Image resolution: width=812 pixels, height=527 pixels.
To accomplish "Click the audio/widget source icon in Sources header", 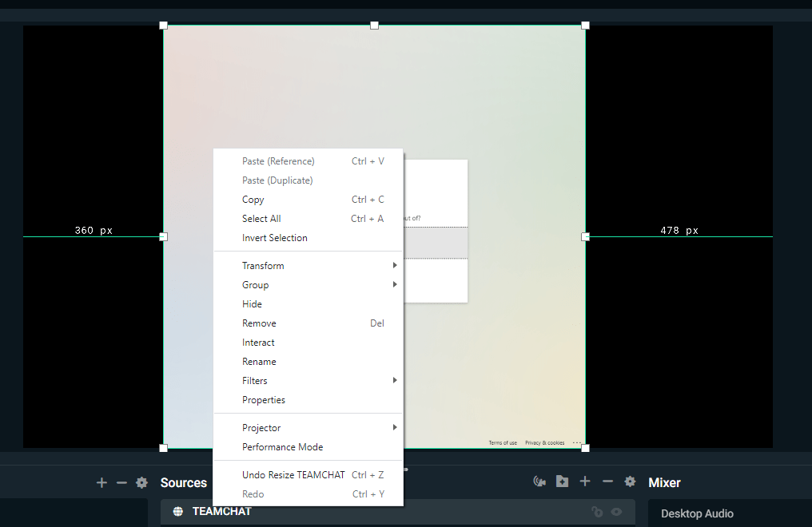I will click(x=540, y=481).
